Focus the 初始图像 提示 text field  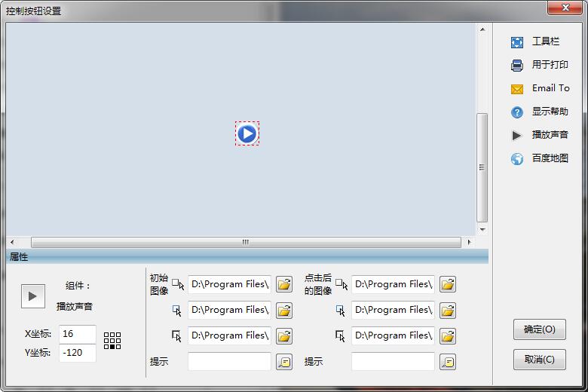229,361
